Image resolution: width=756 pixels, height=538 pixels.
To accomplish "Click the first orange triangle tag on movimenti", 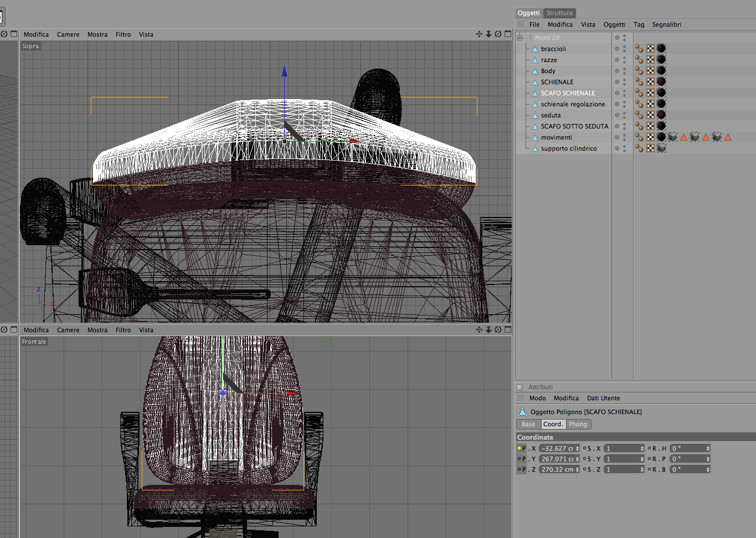I will (x=683, y=137).
